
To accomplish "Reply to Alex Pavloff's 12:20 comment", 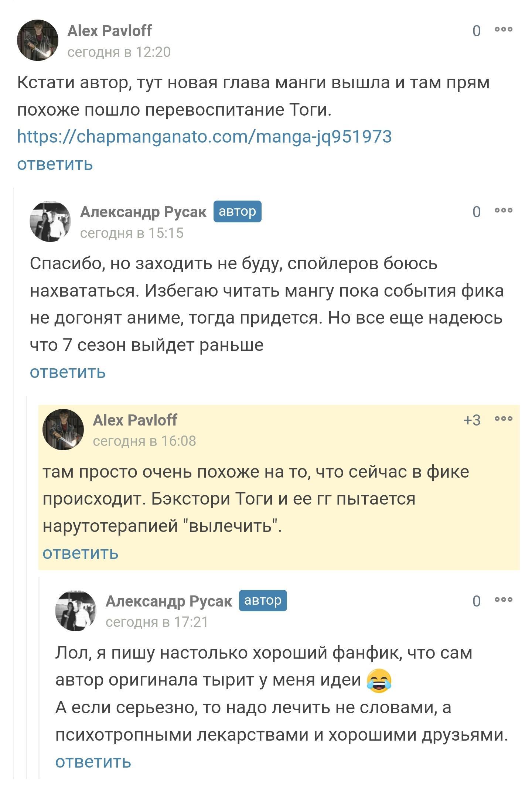I will click(55, 164).
